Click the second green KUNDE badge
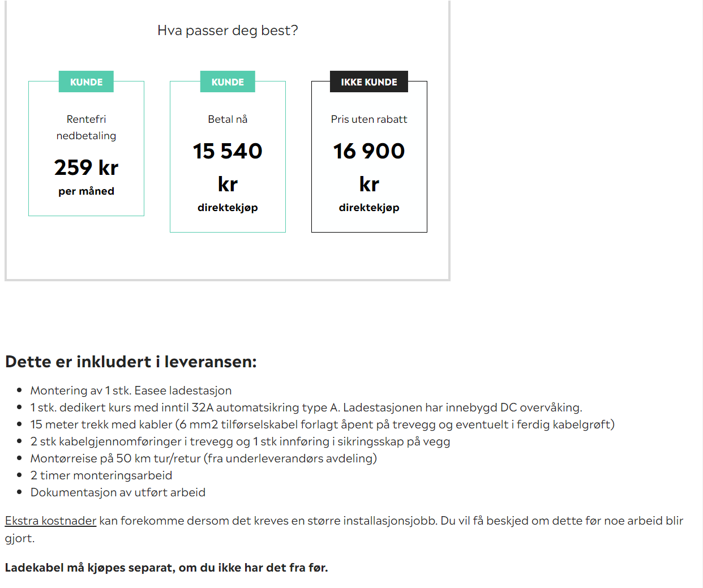This screenshot has width=703, height=588. coord(228,81)
